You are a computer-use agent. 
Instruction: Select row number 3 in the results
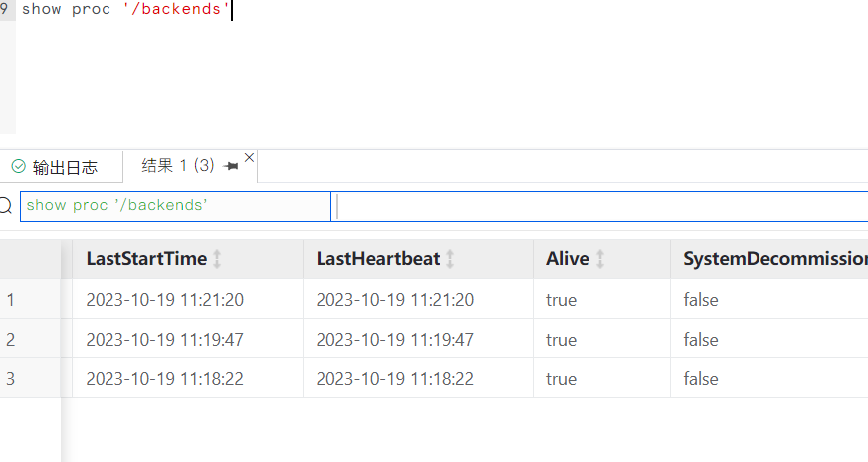11,379
